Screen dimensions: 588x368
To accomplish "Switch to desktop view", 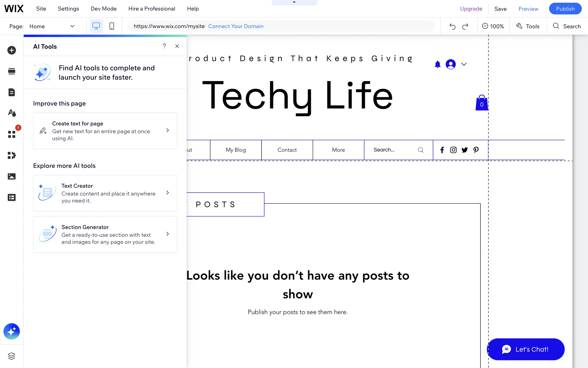I will tap(96, 26).
